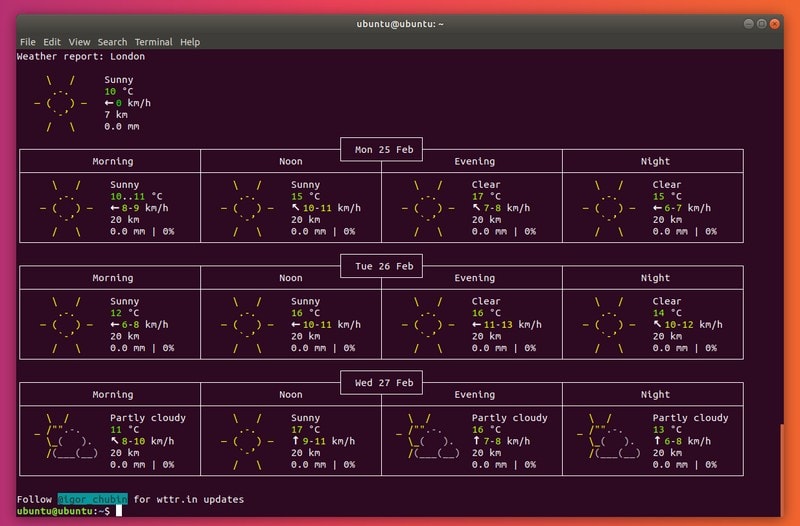This screenshot has width=800, height=526.
Task: Click the current weather sun icon for London
Action: pos(60,103)
